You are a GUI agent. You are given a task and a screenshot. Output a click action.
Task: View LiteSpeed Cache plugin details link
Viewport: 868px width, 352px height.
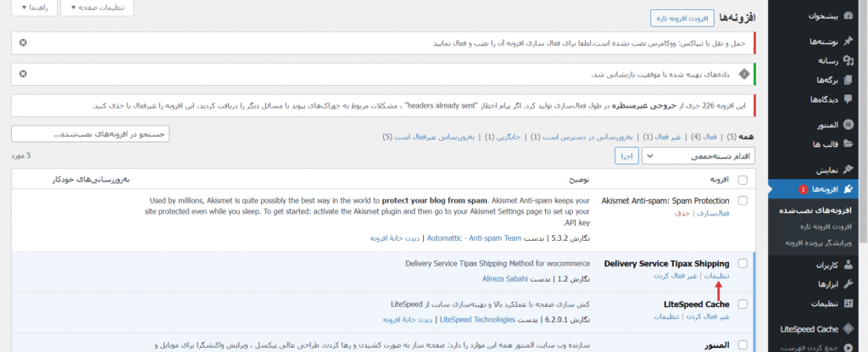pos(409,320)
